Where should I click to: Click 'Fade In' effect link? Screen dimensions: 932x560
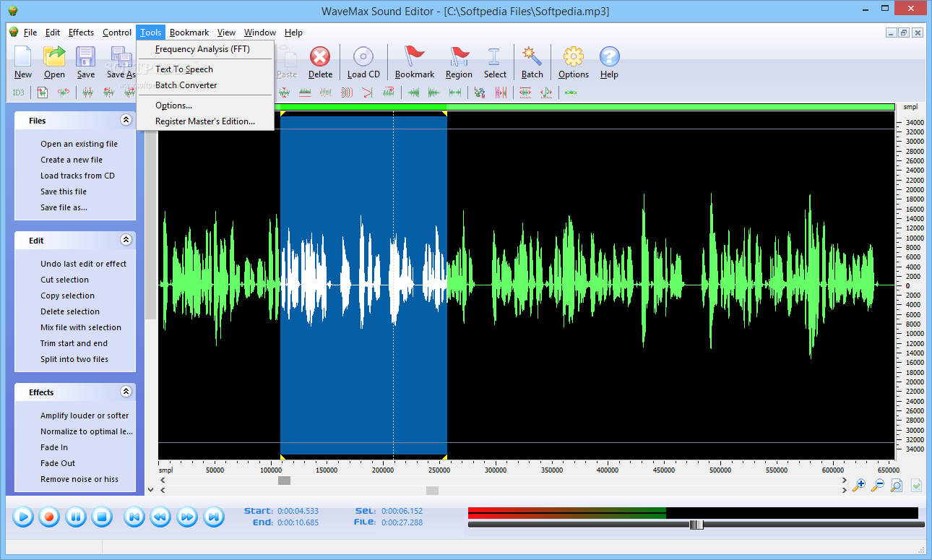point(54,447)
